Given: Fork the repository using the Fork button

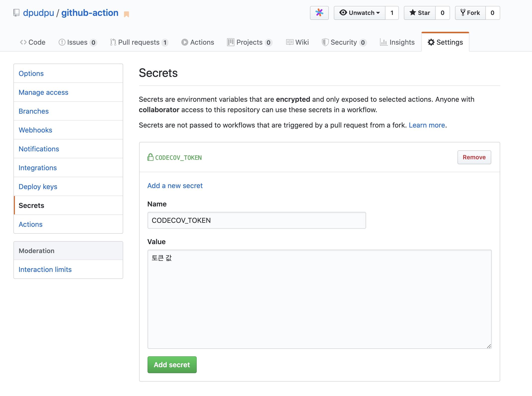Looking at the screenshot, I should point(470,13).
